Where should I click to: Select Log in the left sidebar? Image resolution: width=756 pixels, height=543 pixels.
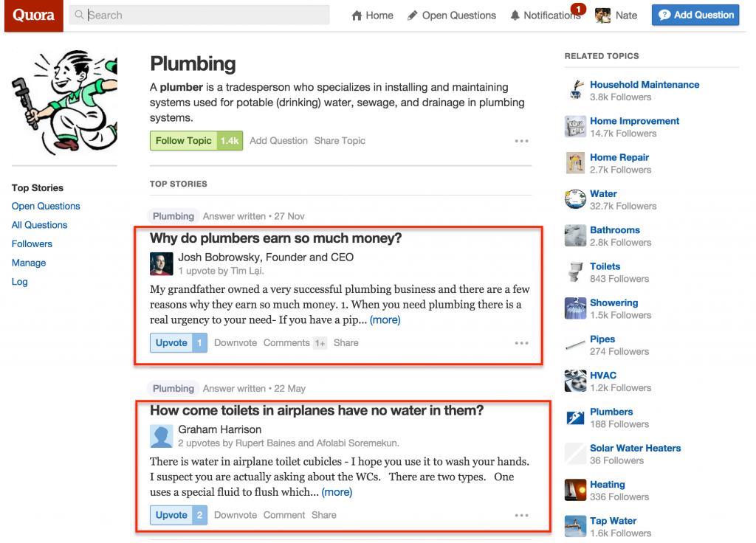coord(20,282)
